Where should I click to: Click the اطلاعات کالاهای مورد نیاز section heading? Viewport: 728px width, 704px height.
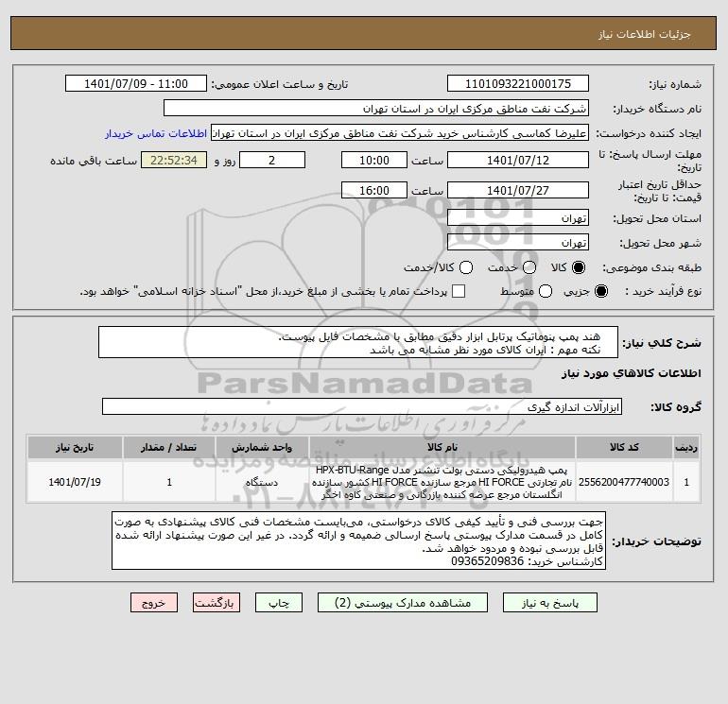tap(632, 373)
